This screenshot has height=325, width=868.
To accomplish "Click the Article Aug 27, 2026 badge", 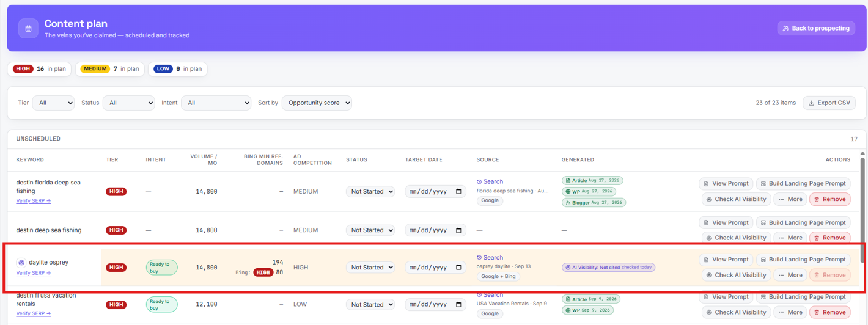I will point(592,181).
